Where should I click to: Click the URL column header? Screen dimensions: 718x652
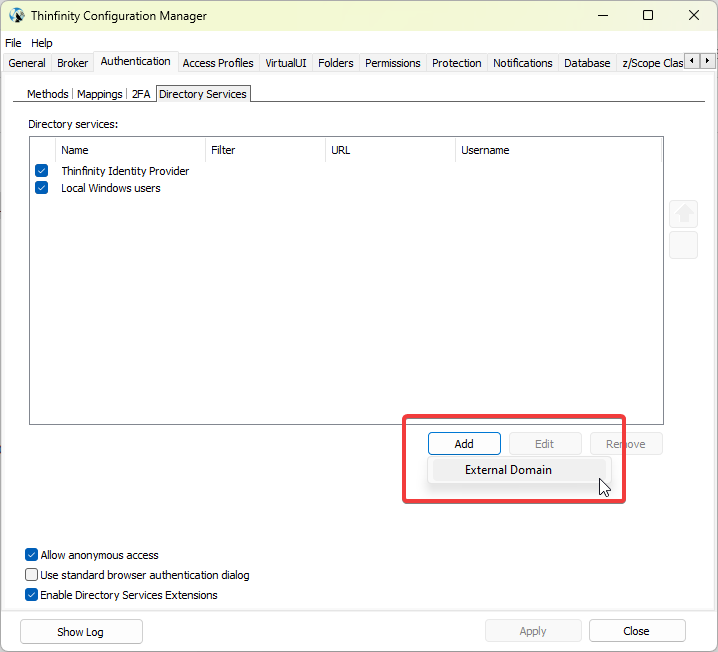click(x=391, y=150)
